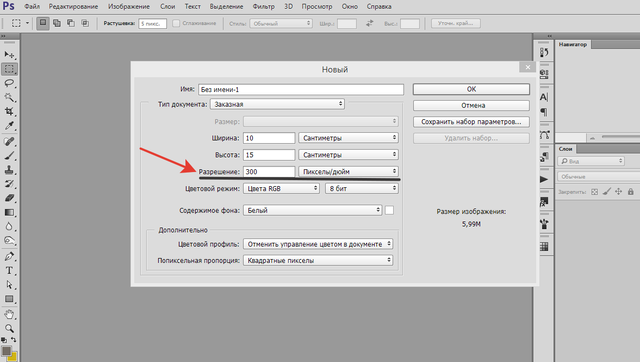Open the Фильтр menu
640x362 pixels.
point(264,7)
